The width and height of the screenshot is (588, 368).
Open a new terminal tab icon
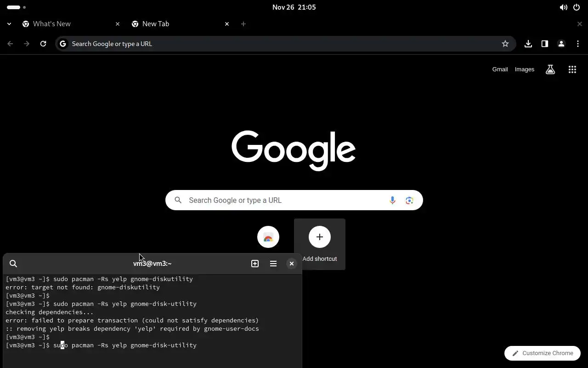tap(255, 264)
